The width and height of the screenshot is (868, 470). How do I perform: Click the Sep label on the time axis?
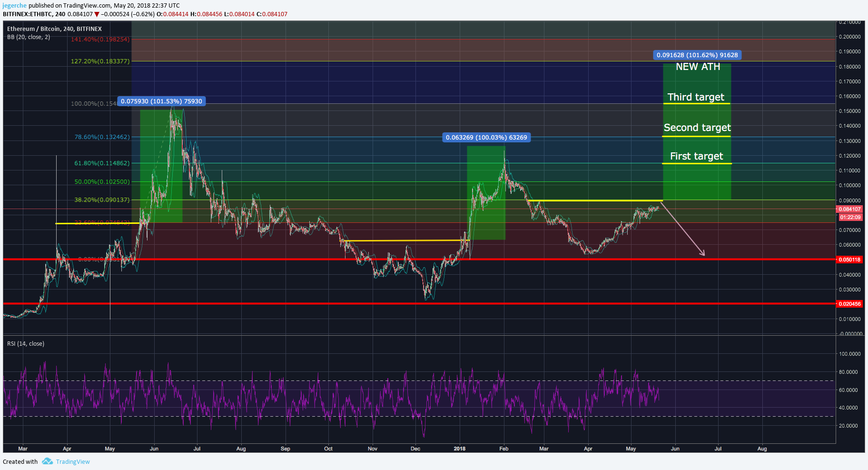click(x=286, y=449)
